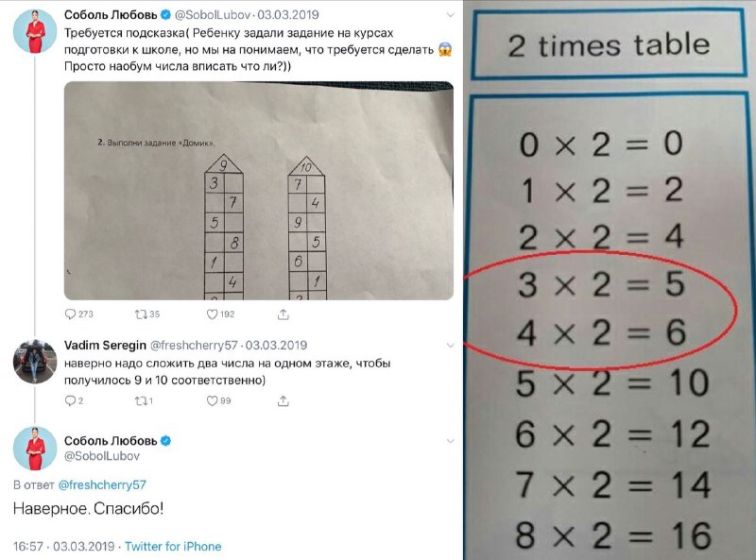
Task: Like the tweet with 192 likes
Action: (x=213, y=314)
